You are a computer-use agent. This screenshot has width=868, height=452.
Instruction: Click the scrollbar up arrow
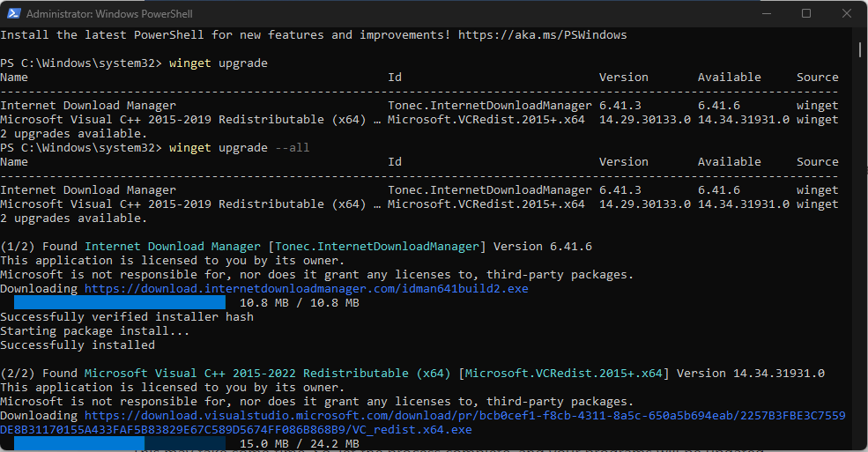click(861, 33)
